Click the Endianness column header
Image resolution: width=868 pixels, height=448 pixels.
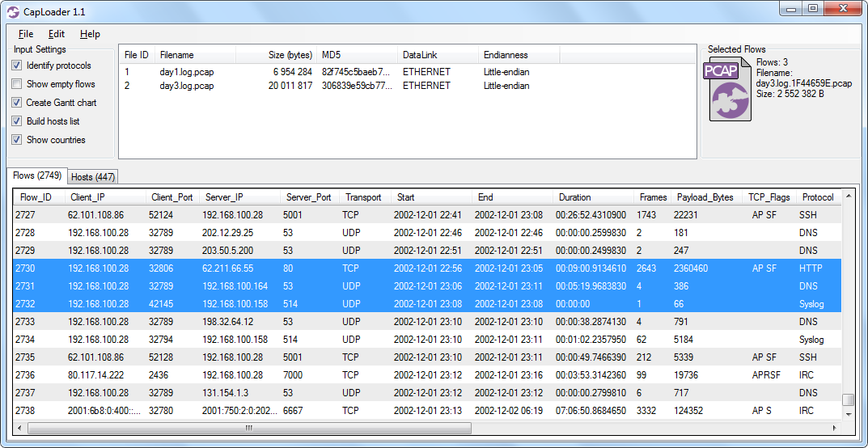(519, 55)
